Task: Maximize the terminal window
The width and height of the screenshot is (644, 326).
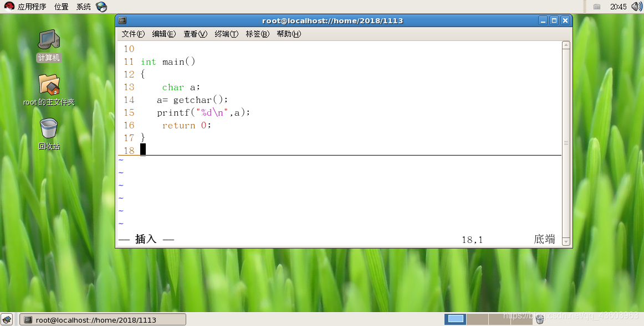Action: [x=554, y=20]
